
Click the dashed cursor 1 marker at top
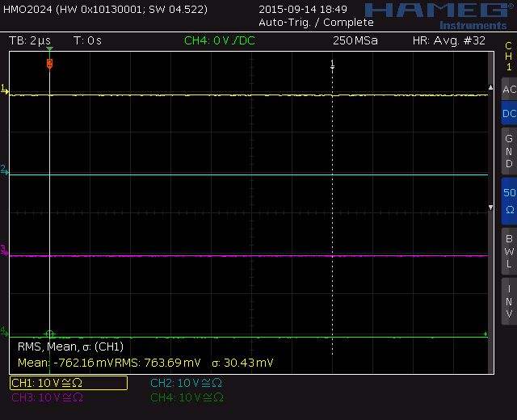[x=332, y=64]
